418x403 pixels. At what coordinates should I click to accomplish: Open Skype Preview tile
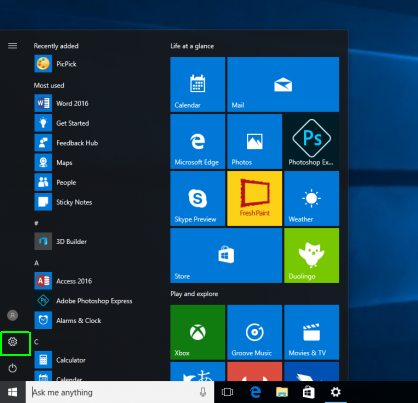[198, 198]
